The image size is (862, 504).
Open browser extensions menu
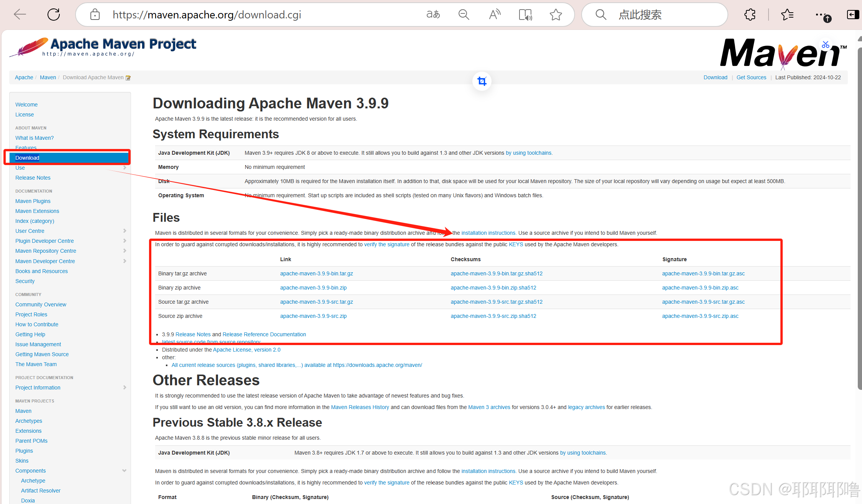click(x=750, y=15)
